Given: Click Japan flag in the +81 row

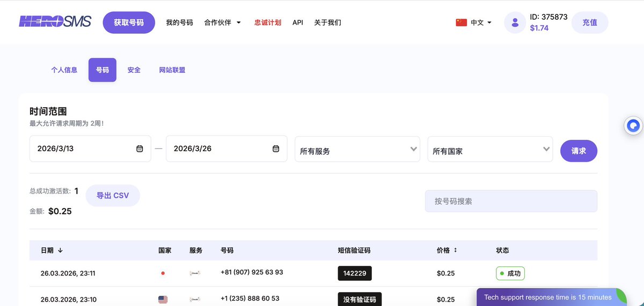Looking at the screenshot, I should [163, 273].
